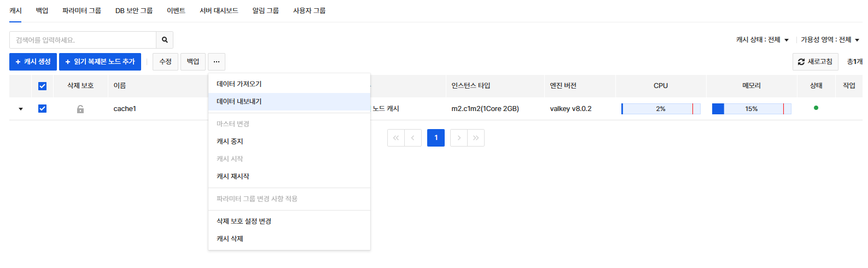Image resolution: width=868 pixels, height=268 pixels.
Task: Open the 가용성 영역 filter dropdown
Action: point(830,40)
